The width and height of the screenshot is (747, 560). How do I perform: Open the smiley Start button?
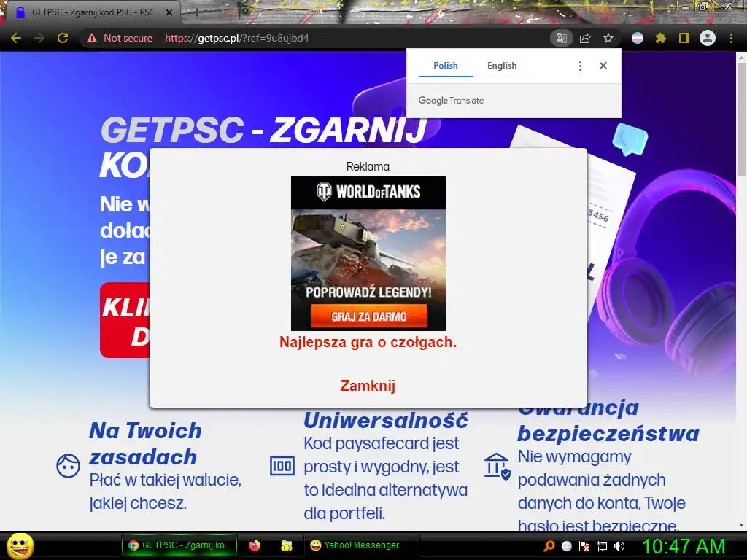(20, 545)
